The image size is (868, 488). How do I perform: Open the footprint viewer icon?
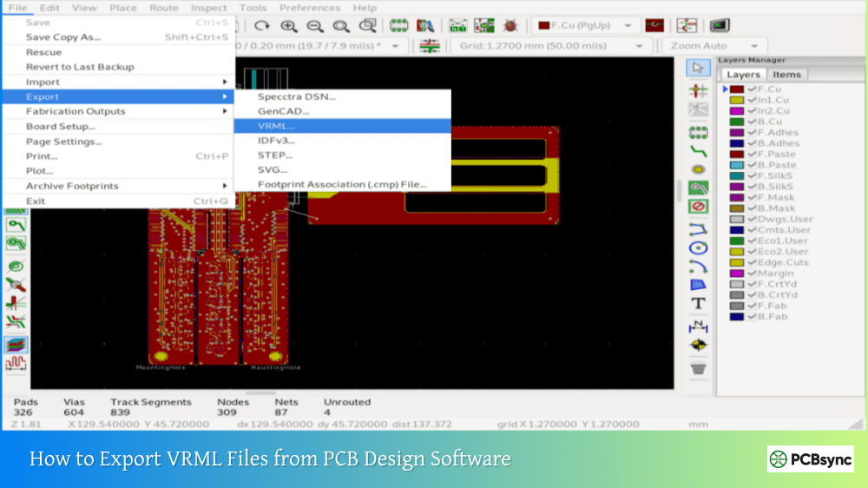coord(425,25)
